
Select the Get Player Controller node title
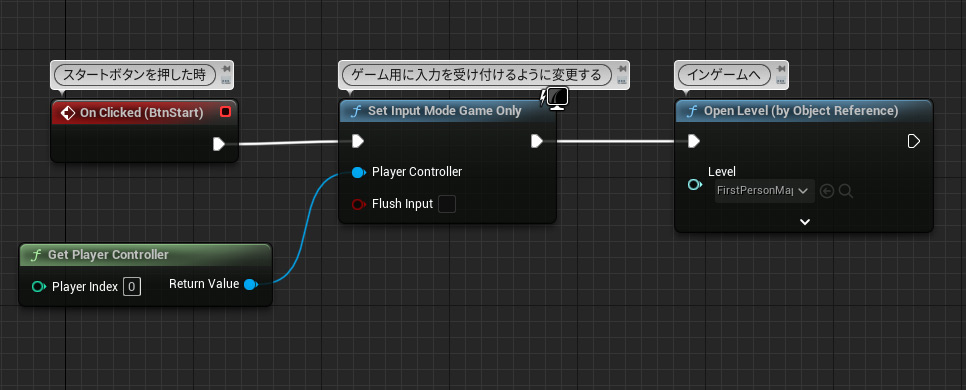pos(108,255)
